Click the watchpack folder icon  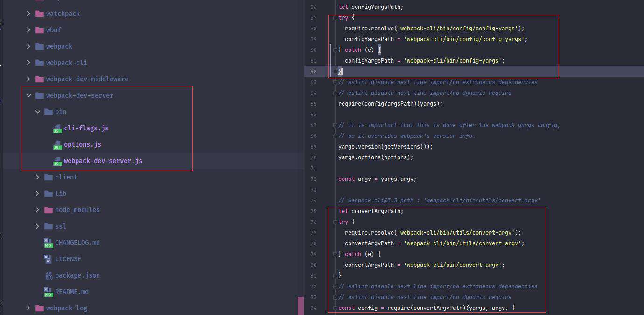coord(39,14)
